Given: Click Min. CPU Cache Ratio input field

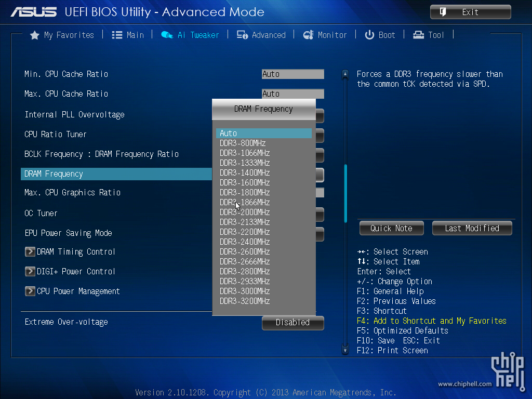Looking at the screenshot, I should (x=293, y=74).
